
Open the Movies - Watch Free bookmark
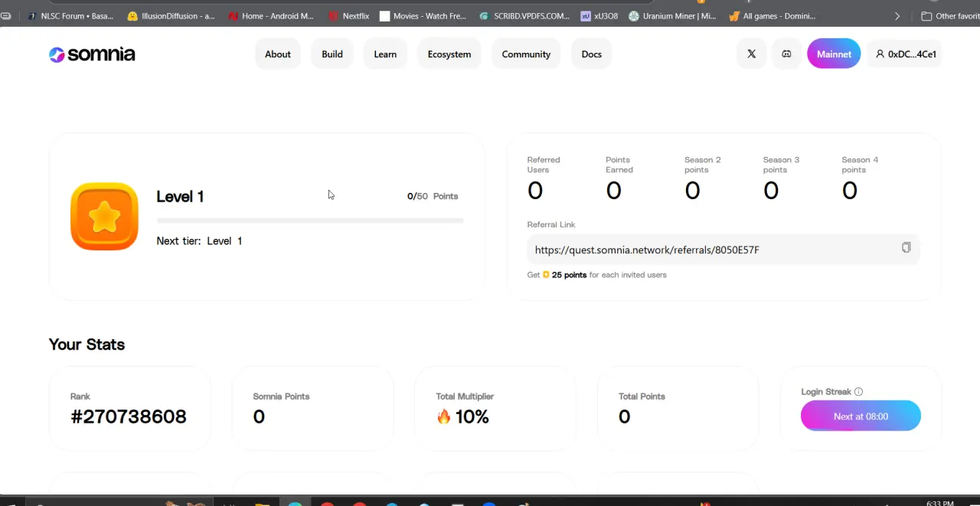[x=423, y=16]
